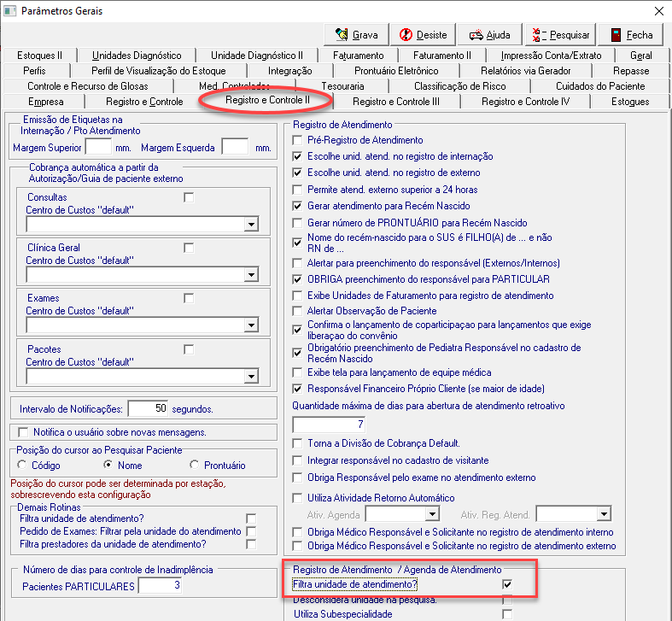Toggle Responsável Financeiro Próprio Cliente checkbox
This screenshot has height=621, width=672.
[x=297, y=389]
